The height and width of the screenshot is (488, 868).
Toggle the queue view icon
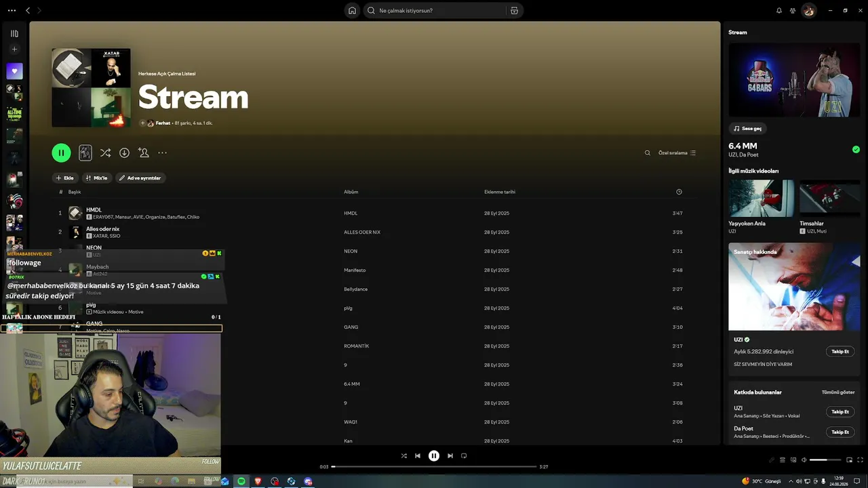click(x=782, y=460)
